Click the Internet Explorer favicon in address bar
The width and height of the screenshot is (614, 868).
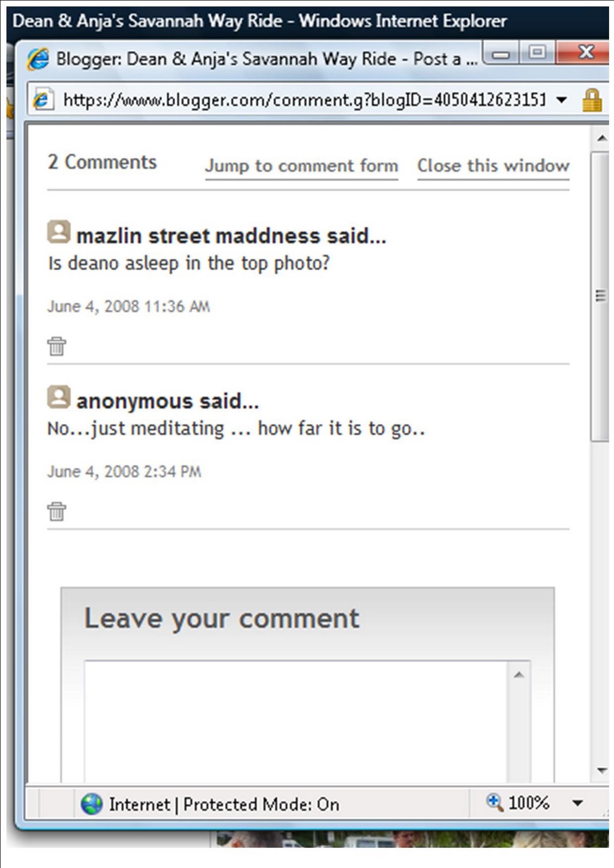tap(45, 99)
